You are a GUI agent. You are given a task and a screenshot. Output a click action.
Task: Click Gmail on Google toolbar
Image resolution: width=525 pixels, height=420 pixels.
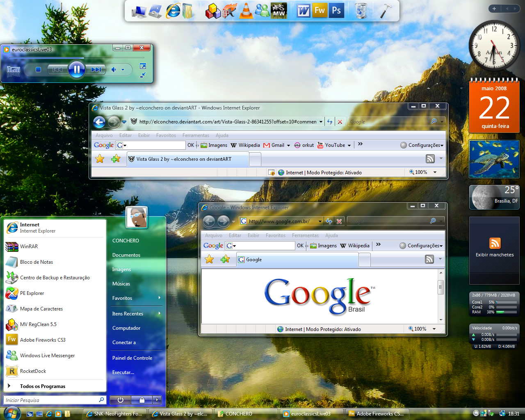tap(274, 145)
